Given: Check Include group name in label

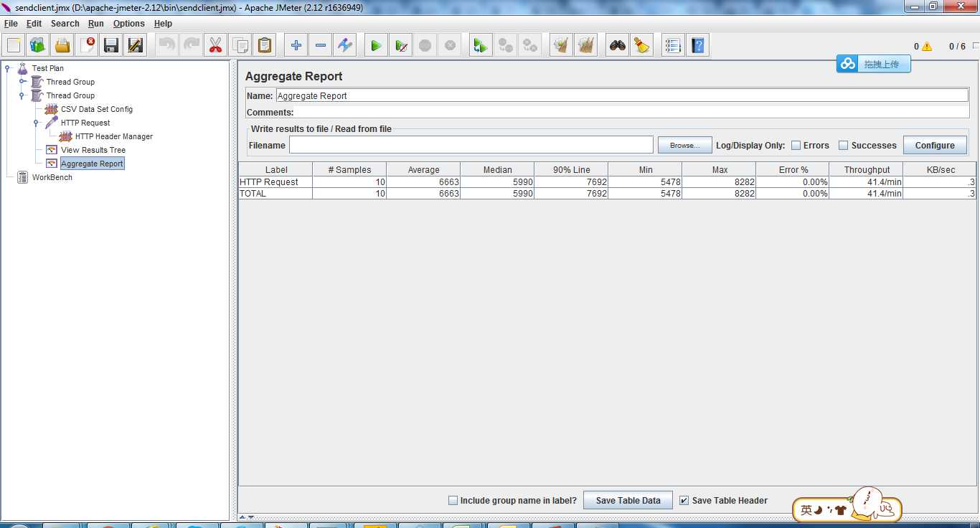Looking at the screenshot, I should (x=453, y=501).
